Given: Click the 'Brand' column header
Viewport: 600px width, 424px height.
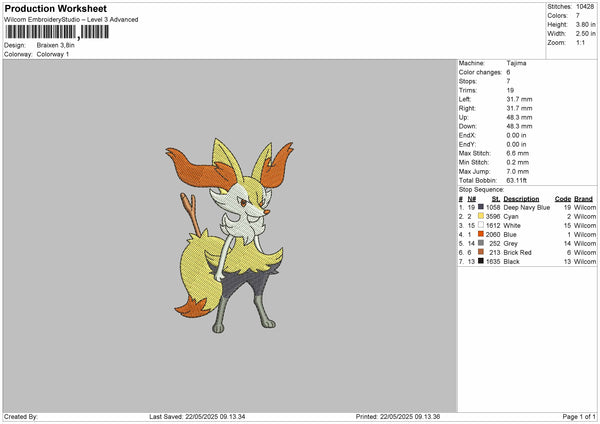Looking at the screenshot, I should tap(584, 199).
